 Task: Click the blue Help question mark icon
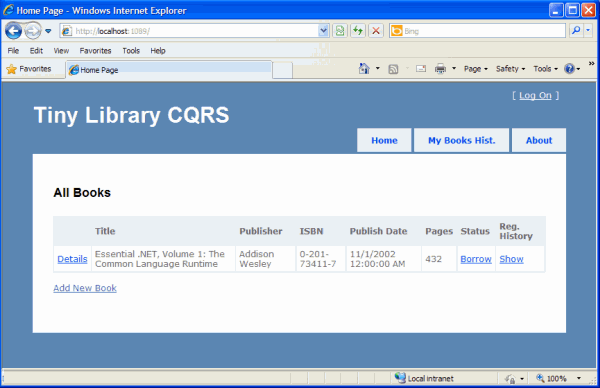click(x=569, y=69)
